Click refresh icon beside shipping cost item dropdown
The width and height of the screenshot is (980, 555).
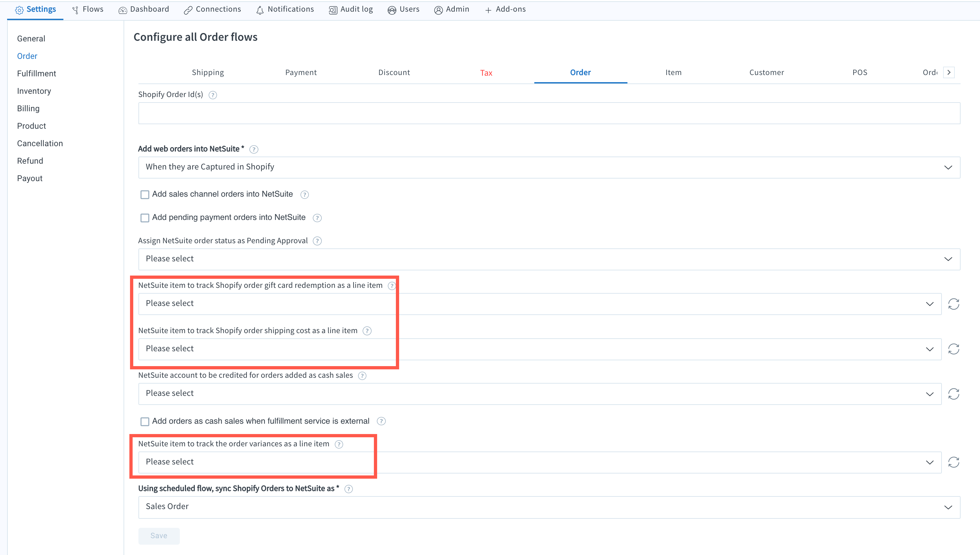[953, 349]
